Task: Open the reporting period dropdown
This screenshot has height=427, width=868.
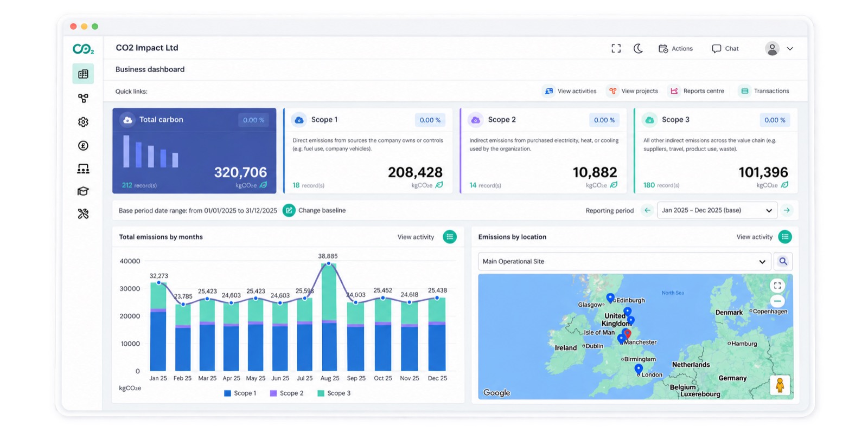Action: coord(717,210)
